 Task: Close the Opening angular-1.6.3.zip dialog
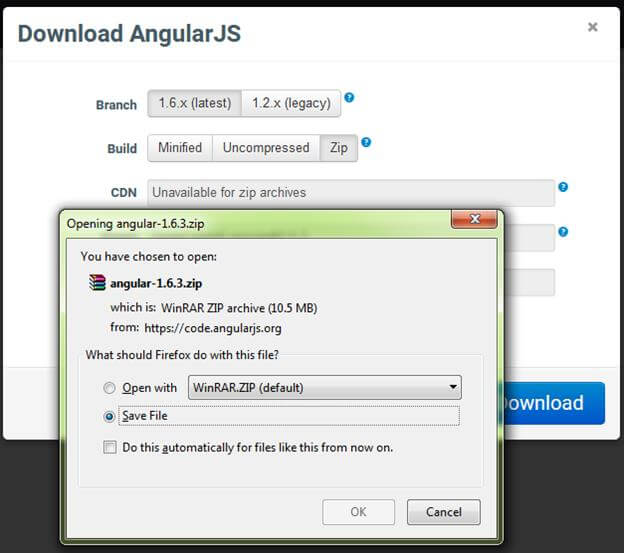tap(474, 219)
